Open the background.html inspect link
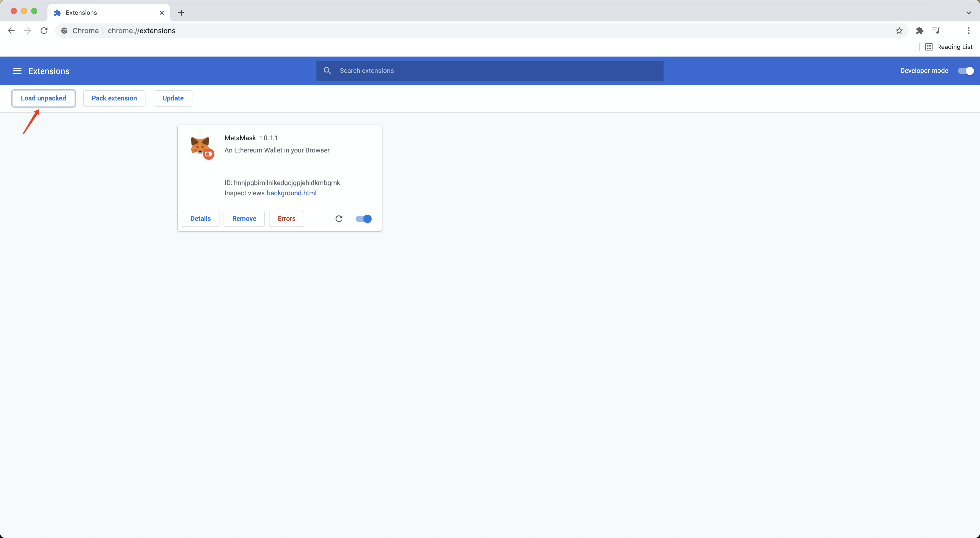980x538 pixels. tap(291, 193)
